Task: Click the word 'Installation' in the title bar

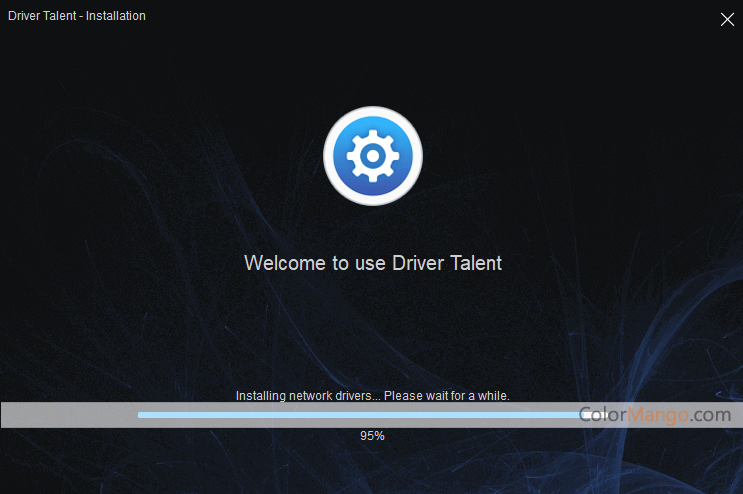Action: click(115, 16)
